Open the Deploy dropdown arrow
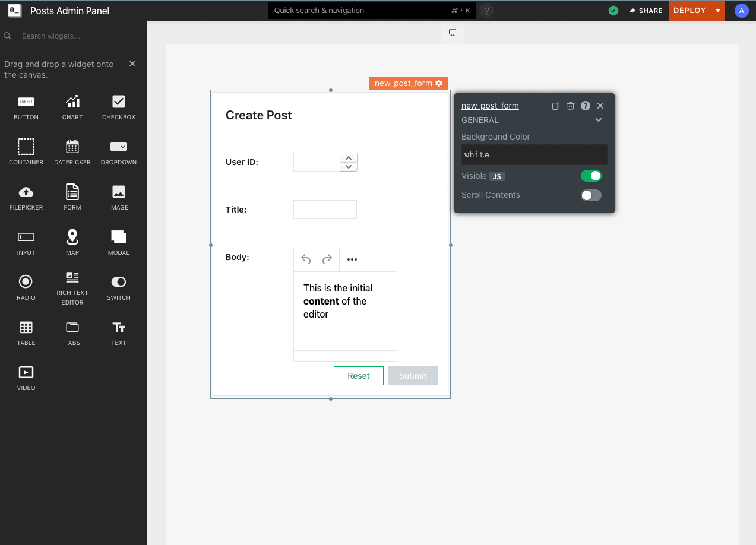This screenshot has height=545, width=756. tap(717, 11)
